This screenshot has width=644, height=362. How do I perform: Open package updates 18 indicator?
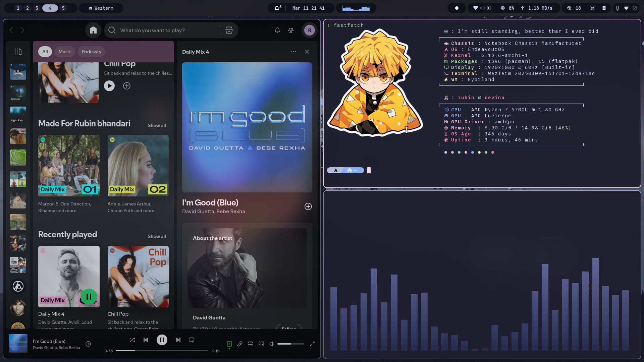pyautogui.click(x=574, y=8)
